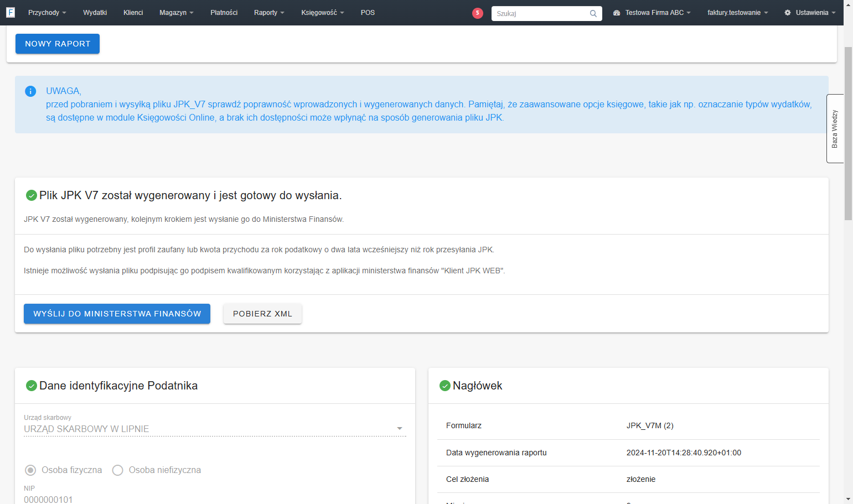Image resolution: width=853 pixels, height=504 pixels.
Task: Click WYŚLIJ DO MINISTERSTWA FINANSÓW button
Action: [x=117, y=314]
